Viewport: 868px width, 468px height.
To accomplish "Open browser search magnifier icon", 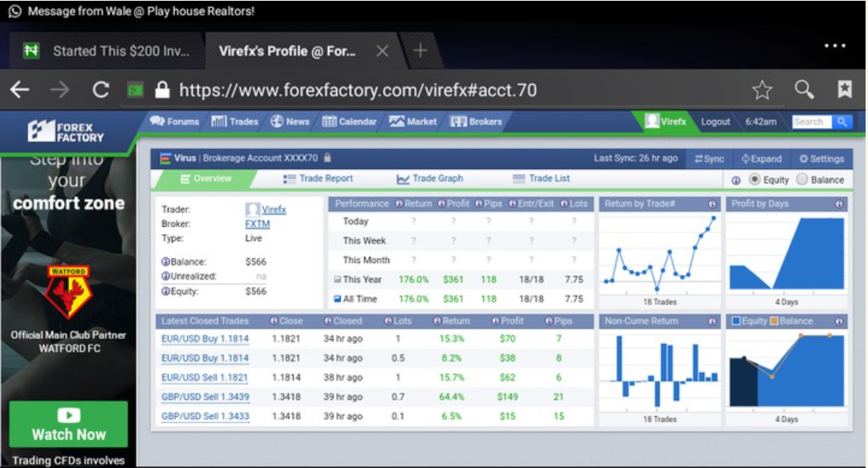I will pos(804,89).
